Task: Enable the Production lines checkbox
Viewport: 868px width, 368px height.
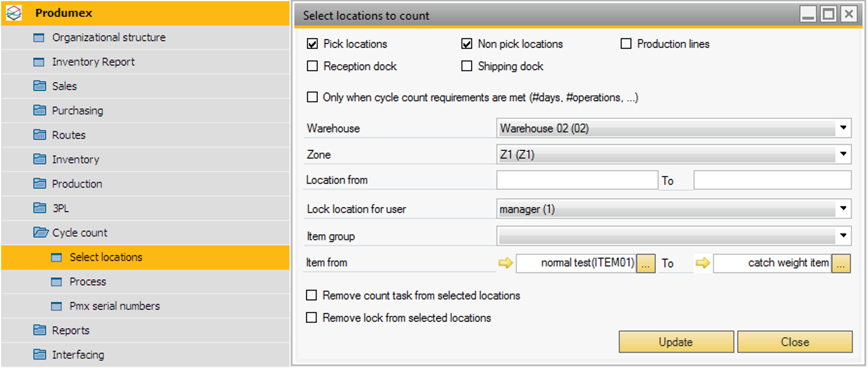Action: [626, 44]
